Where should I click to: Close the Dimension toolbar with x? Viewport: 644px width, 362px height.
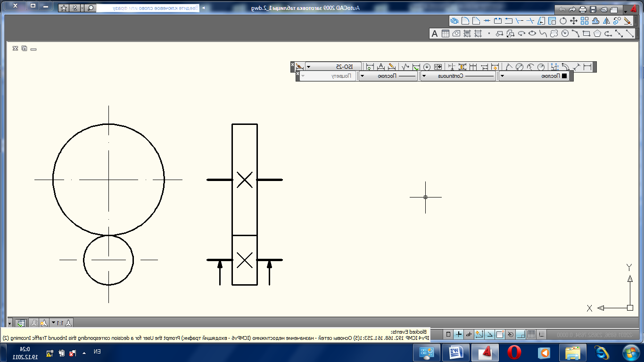pos(292,65)
